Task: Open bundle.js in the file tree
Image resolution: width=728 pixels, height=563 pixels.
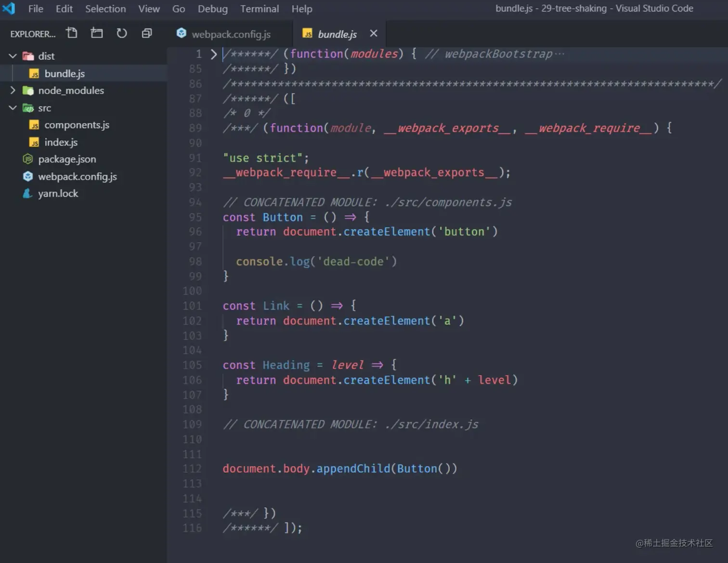Action: pyautogui.click(x=84, y=74)
